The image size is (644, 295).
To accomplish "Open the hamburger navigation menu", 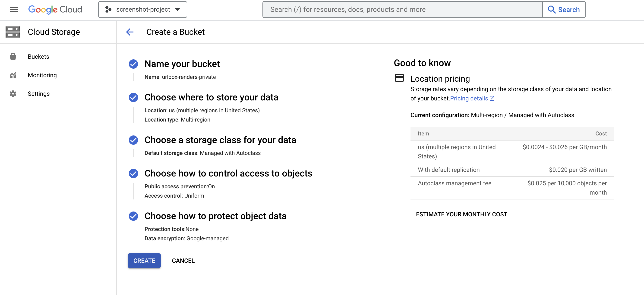I will click(x=14, y=10).
